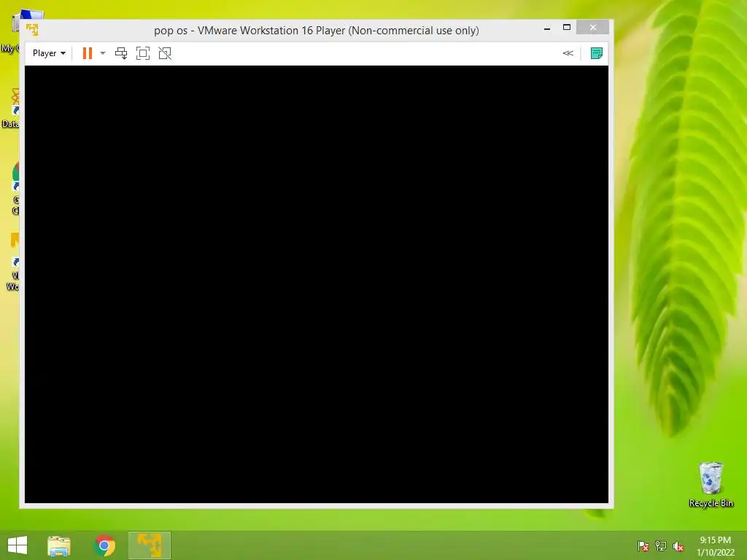Select VMware Player taskbar button

(150, 545)
